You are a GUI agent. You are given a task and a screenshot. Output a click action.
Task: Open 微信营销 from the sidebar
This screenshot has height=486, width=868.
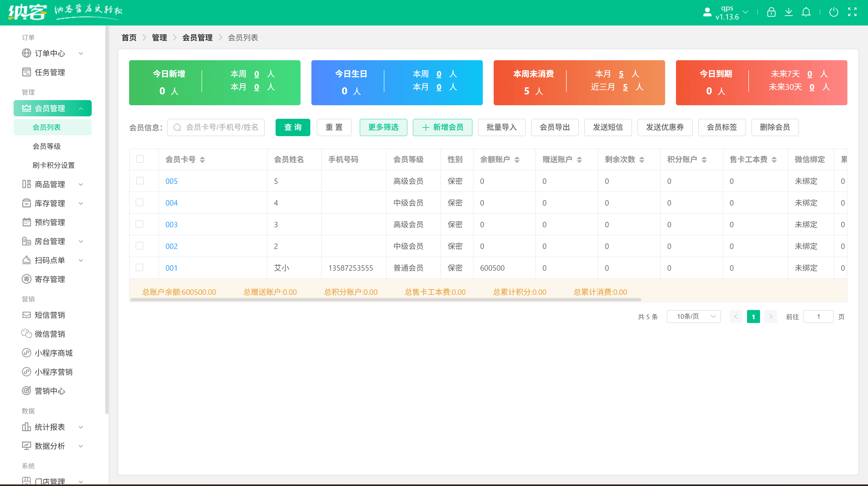50,334
